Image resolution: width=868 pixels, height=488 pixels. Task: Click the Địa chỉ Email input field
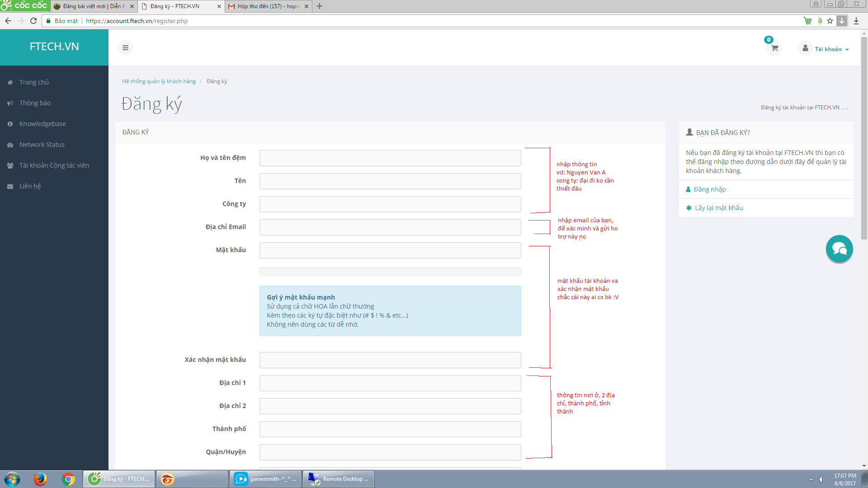coord(390,227)
